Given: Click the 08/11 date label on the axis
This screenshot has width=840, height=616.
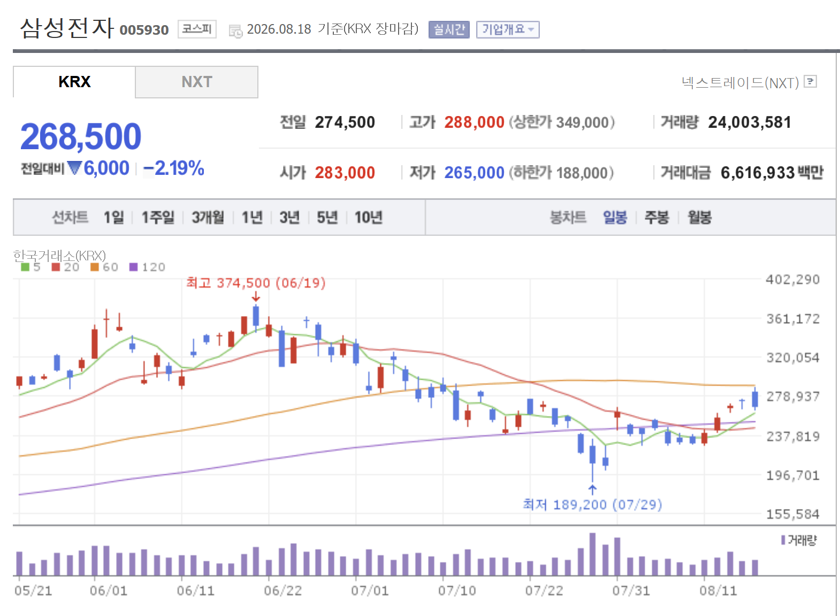Looking at the screenshot, I should [x=718, y=591].
